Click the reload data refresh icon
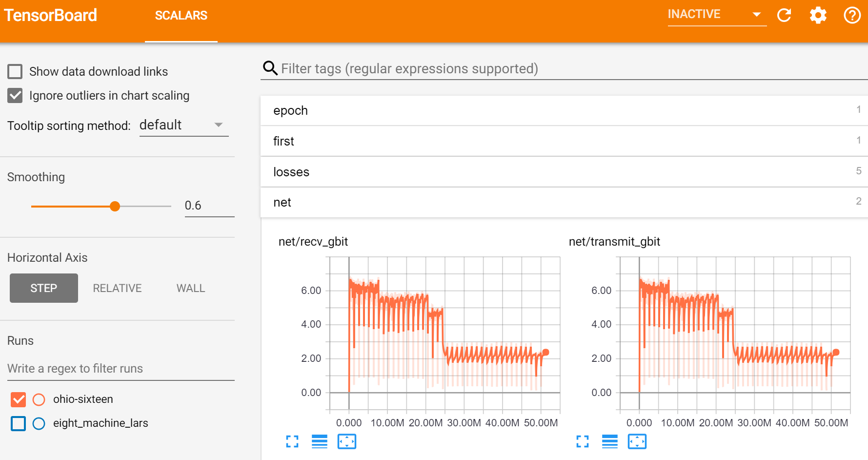 tap(784, 15)
